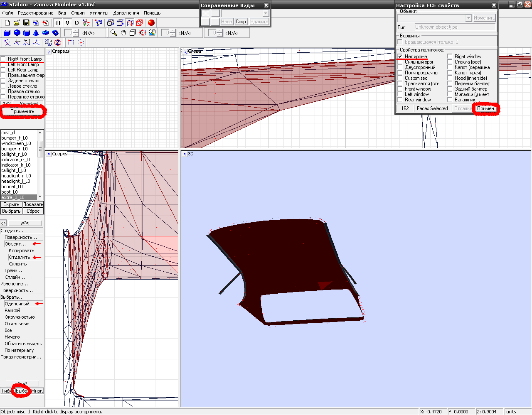Click the Open file folder icon

point(17,23)
